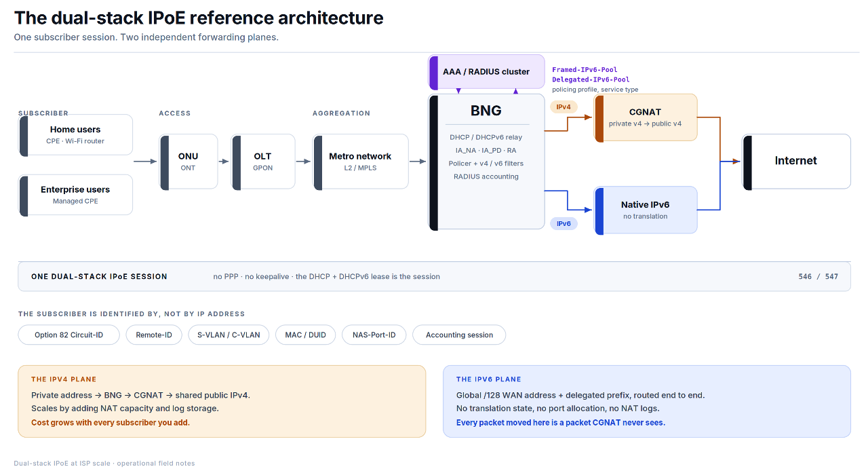This screenshot has height=473, width=868.
Task: Click the Framed-IPv6-Pool attribute text
Action: pos(585,70)
